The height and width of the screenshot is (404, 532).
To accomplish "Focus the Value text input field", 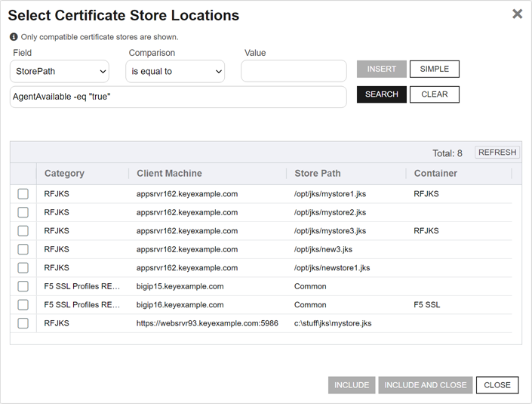I will coord(294,72).
